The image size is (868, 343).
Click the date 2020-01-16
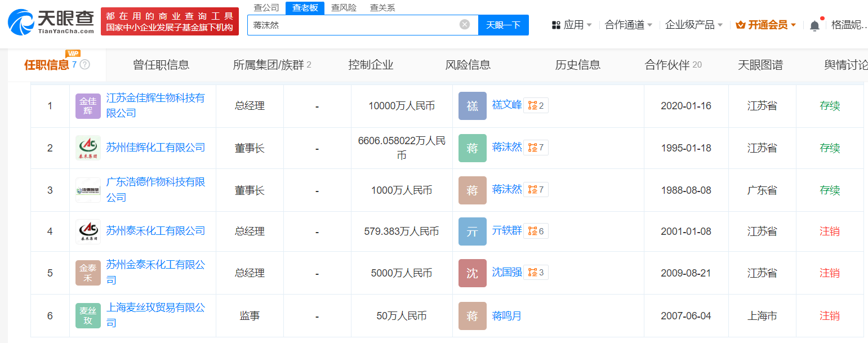tap(686, 106)
